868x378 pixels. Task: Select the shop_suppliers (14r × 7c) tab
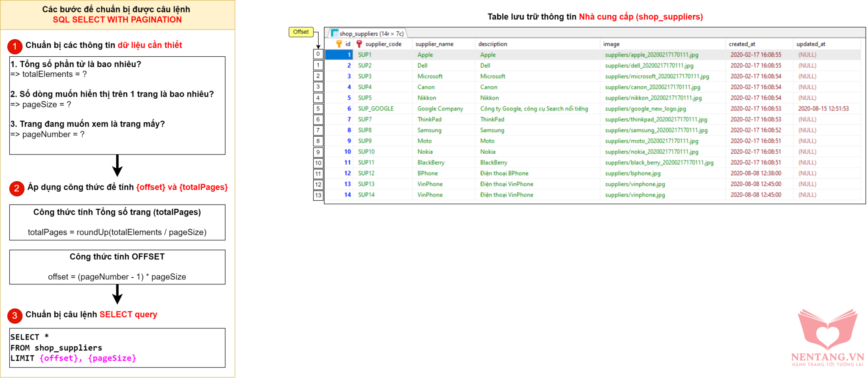tap(369, 33)
